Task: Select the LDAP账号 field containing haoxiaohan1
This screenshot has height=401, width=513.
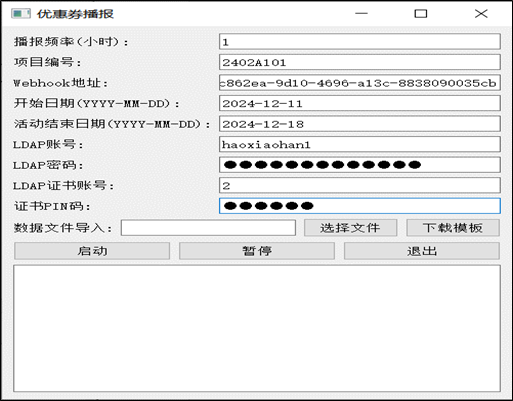Action: [x=360, y=144]
